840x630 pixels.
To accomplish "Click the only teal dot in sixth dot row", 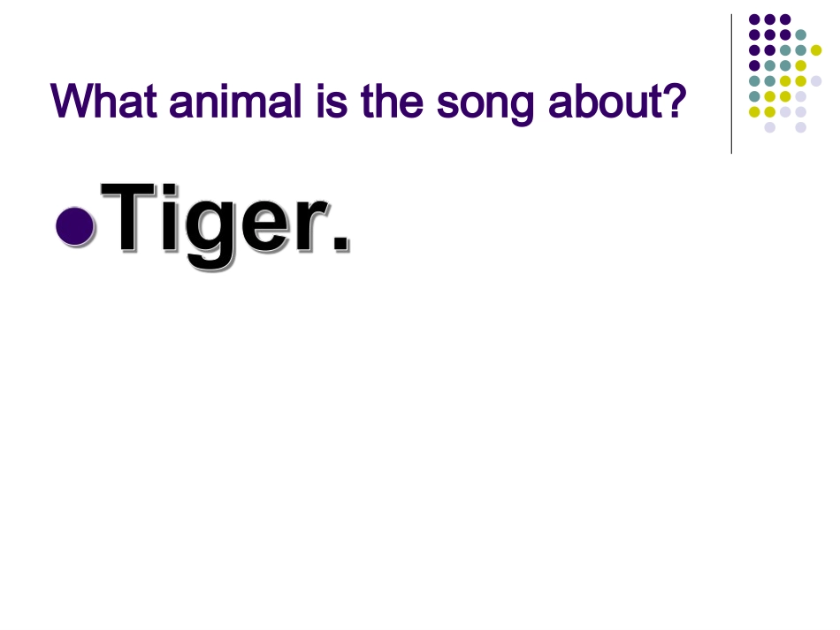I will click(x=754, y=96).
